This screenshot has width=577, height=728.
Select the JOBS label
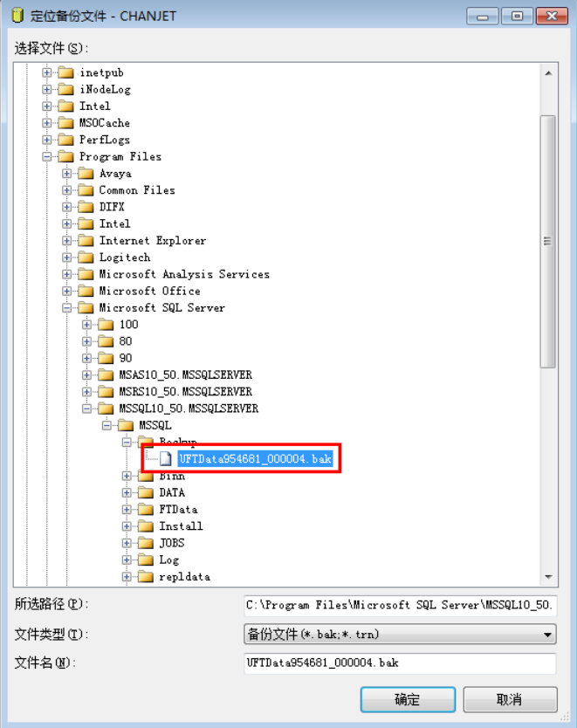pos(172,543)
